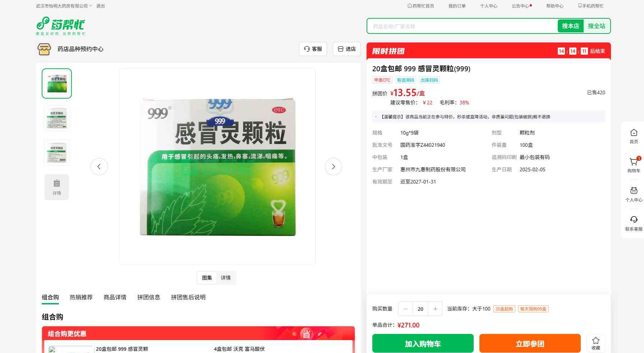Open the 拼团信息 tab
The image size is (644, 353).
[x=148, y=297]
